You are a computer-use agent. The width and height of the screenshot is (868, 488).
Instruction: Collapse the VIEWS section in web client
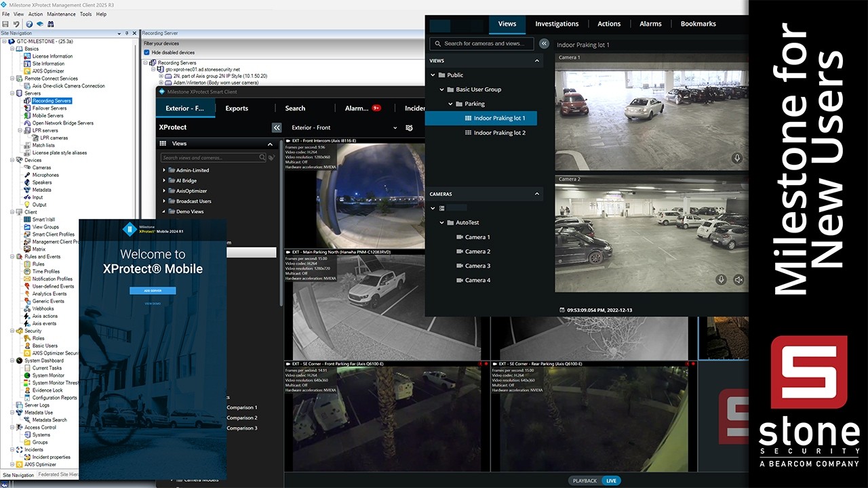(x=538, y=61)
